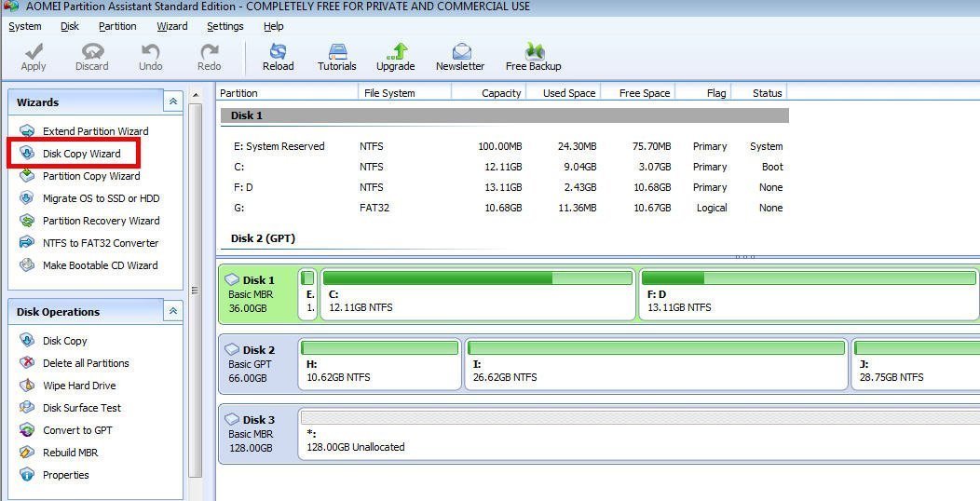Start the Disk Copy Wizard
980x501 pixels.
coord(81,154)
